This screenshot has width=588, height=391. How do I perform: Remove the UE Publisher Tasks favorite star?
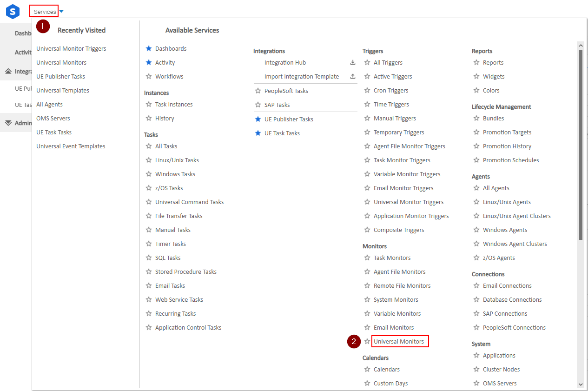(258, 119)
